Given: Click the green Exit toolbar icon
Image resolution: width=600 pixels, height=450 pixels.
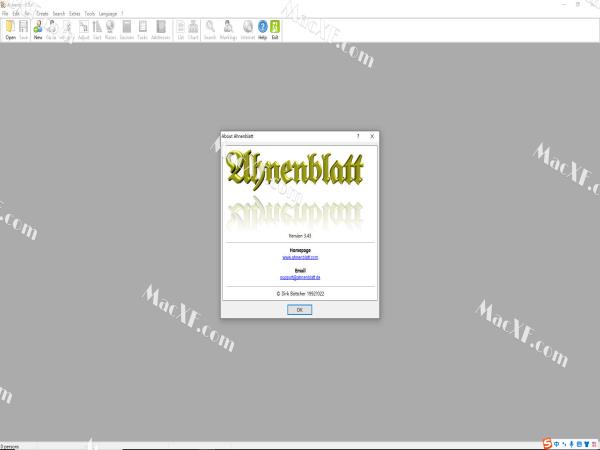Looking at the screenshot, I should [275, 29].
